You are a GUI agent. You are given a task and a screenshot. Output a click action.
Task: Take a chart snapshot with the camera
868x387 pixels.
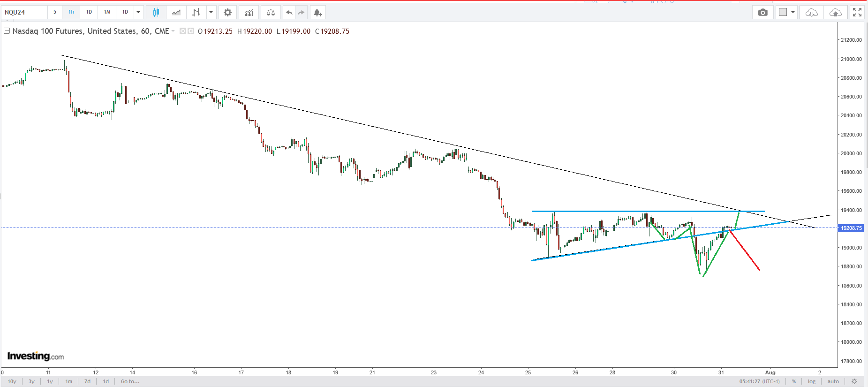[x=763, y=12]
